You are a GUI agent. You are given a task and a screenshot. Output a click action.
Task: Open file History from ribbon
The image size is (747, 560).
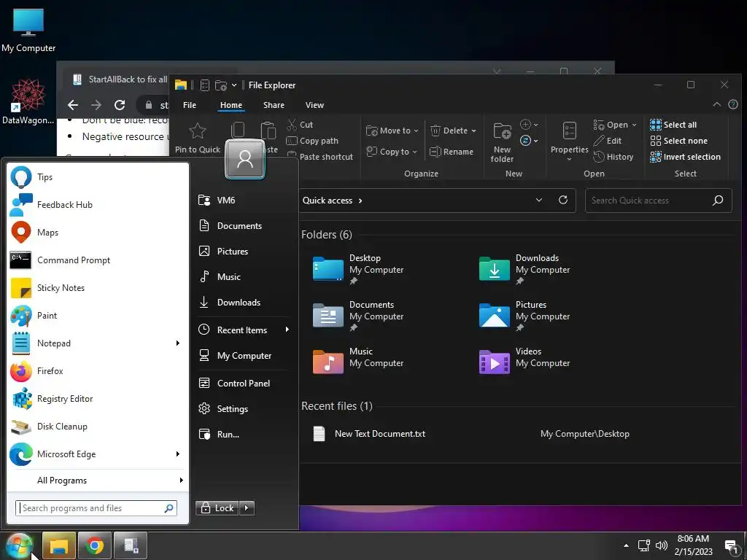pos(614,157)
